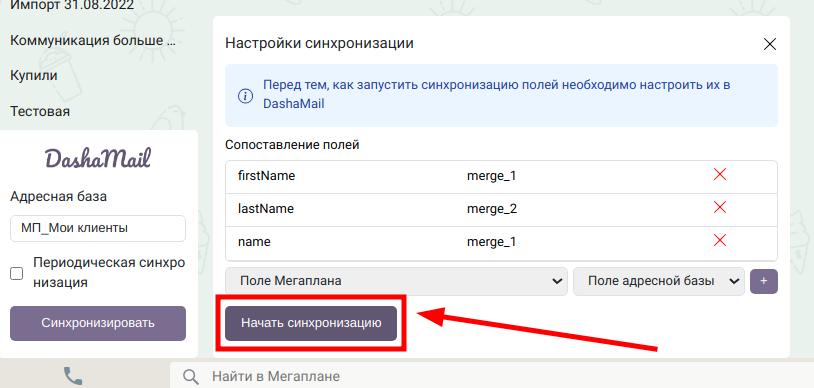The height and width of the screenshot is (388, 814).
Task: Open the 'Тестовая' list item
Action: click(40, 111)
